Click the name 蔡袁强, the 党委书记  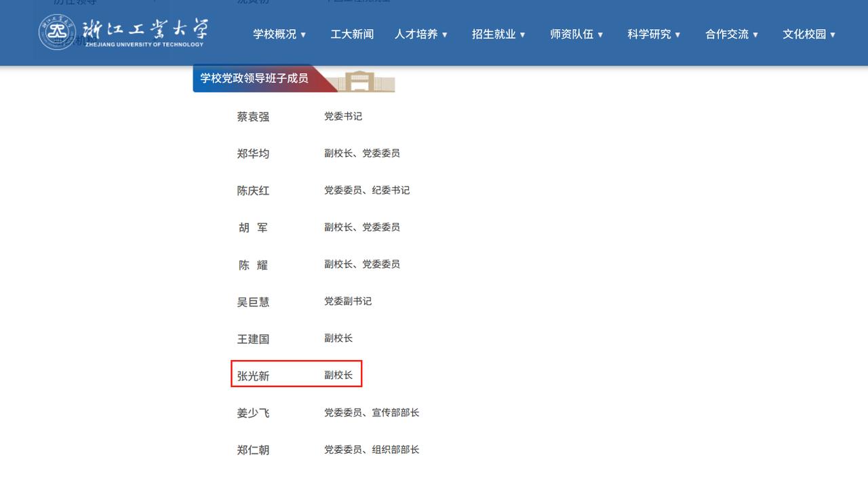(253, 116)
